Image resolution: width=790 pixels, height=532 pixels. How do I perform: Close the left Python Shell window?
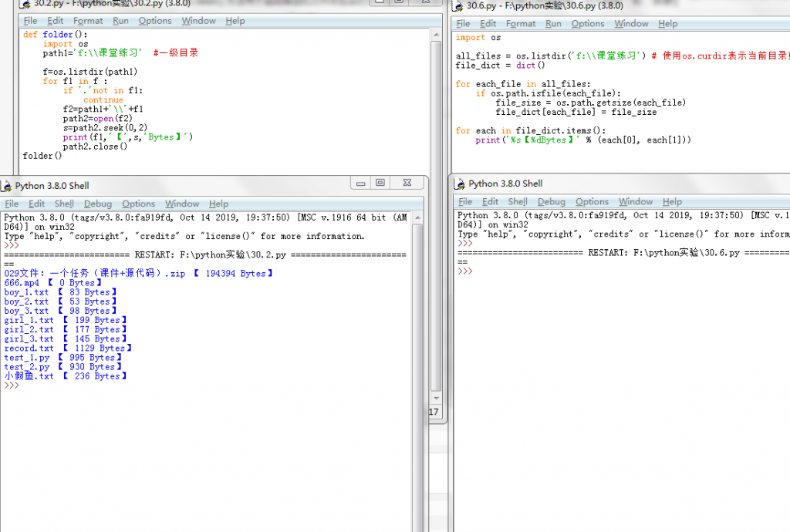click(408, 183)
